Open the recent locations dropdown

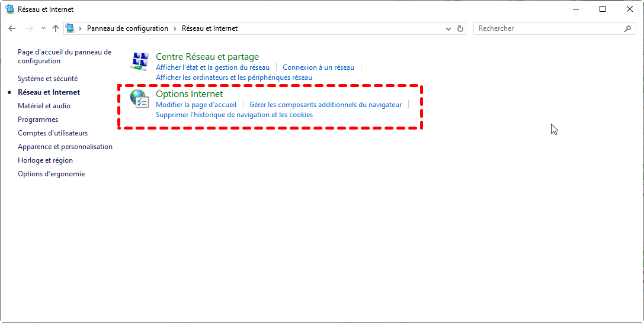(x=43, y=28)
